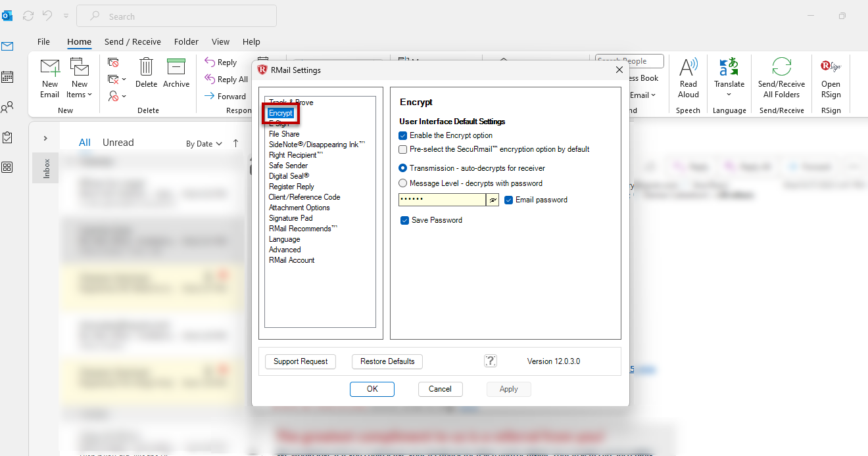
Task: Show Unread messages tab
Action: 118,143
